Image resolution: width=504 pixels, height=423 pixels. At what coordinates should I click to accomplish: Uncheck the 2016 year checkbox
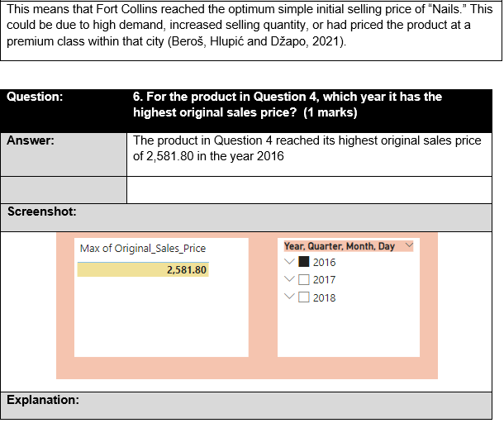pyautogui.click(x=304, y=263)
